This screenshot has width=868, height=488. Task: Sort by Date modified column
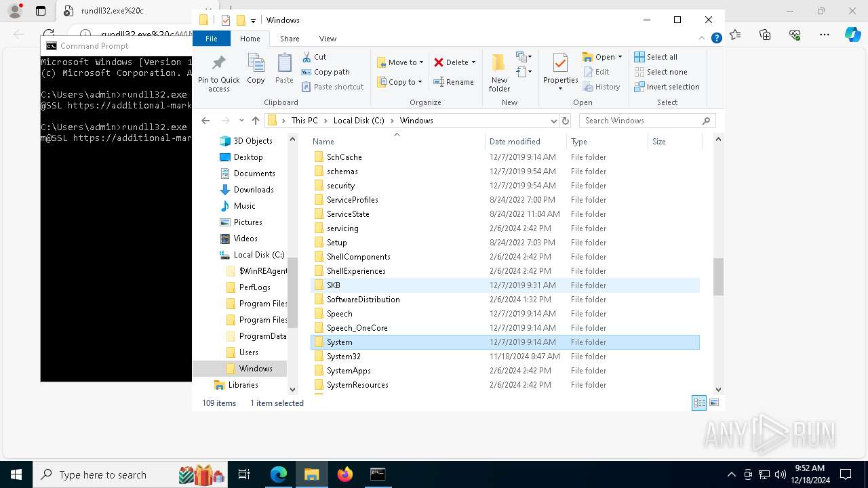(x=526, y=142)
